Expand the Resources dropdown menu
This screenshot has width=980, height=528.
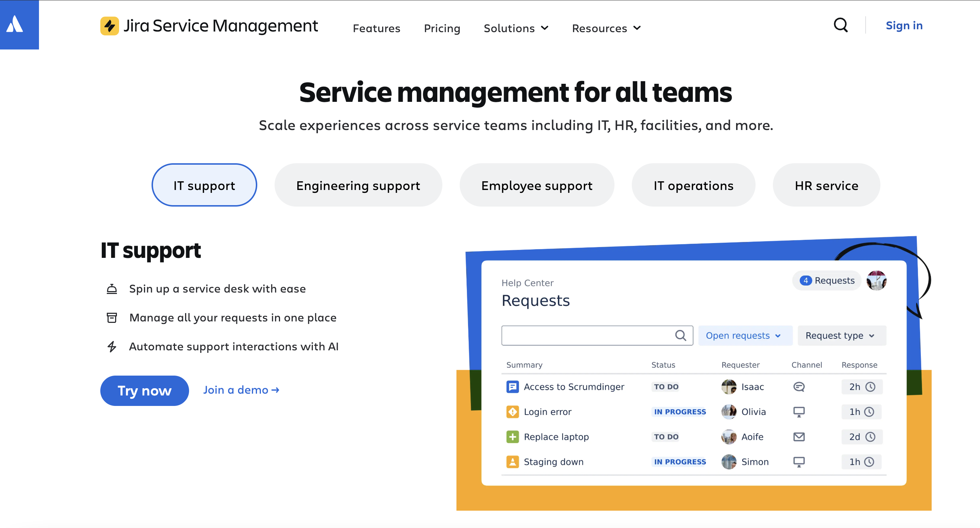606,28
